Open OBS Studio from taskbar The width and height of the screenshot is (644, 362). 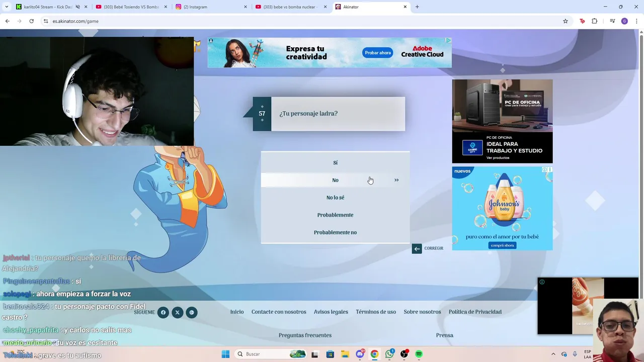404,354
